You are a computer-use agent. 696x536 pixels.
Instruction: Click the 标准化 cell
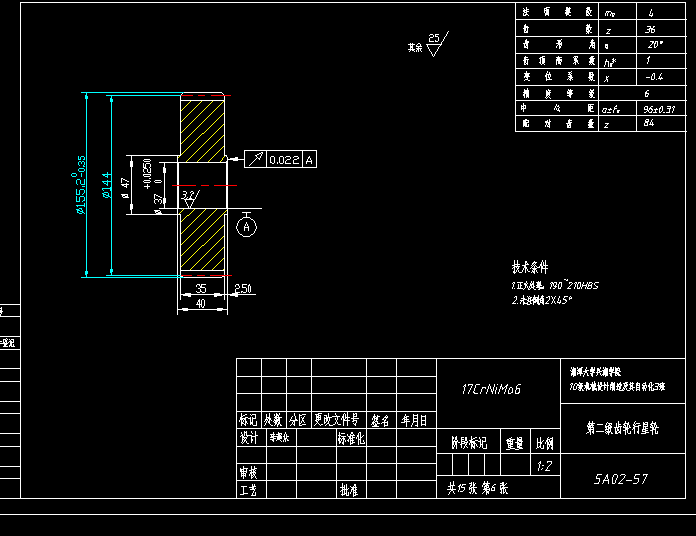351,438
